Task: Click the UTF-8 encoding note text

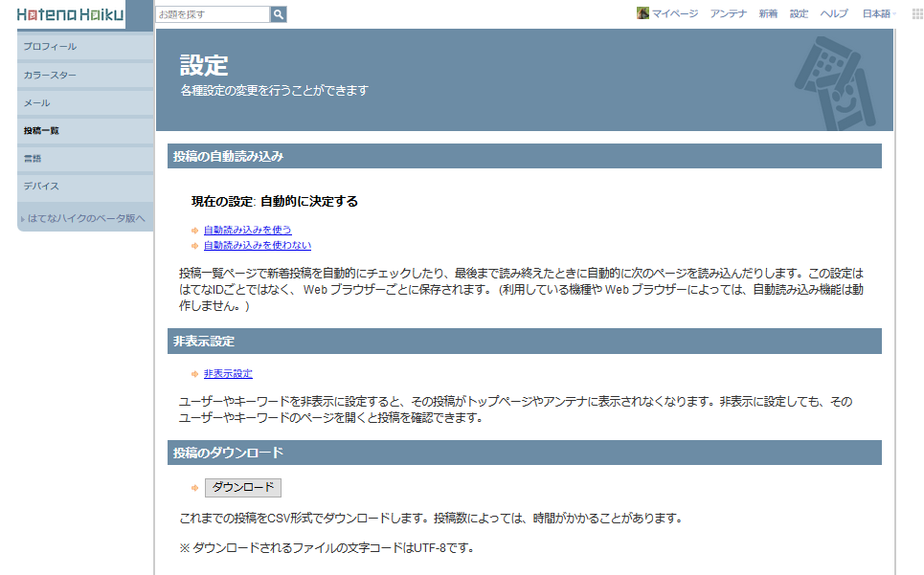Action: pos(327,548)
